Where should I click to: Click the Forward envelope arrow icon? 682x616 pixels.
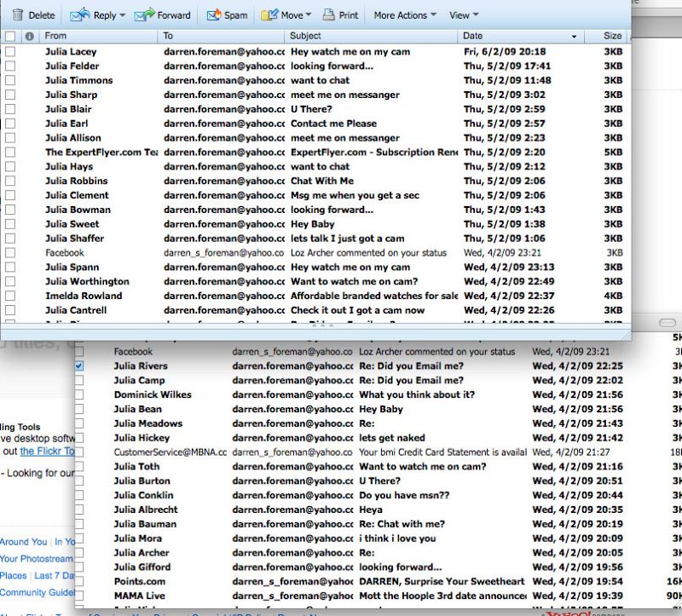(x=145, y=14)
